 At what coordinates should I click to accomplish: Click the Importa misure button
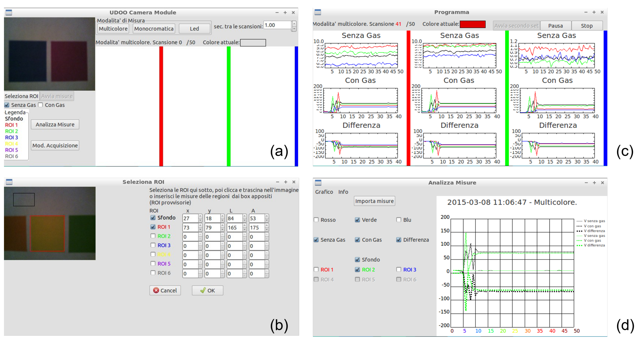[x=374, y=201]
